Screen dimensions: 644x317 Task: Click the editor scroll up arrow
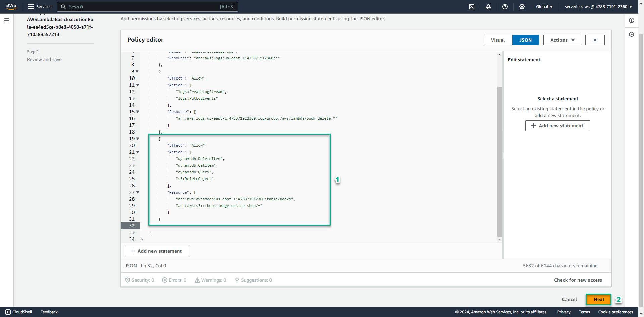pyautogui.click(x=499, y=55)
